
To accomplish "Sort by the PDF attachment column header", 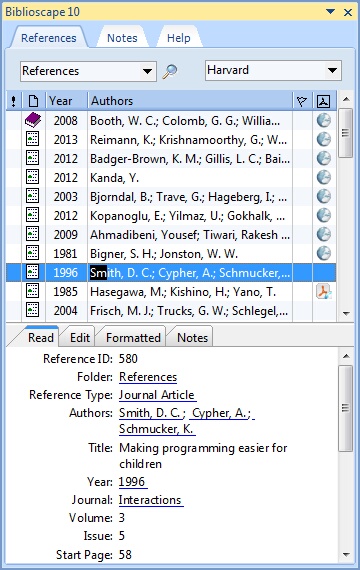I will (324, 101).
